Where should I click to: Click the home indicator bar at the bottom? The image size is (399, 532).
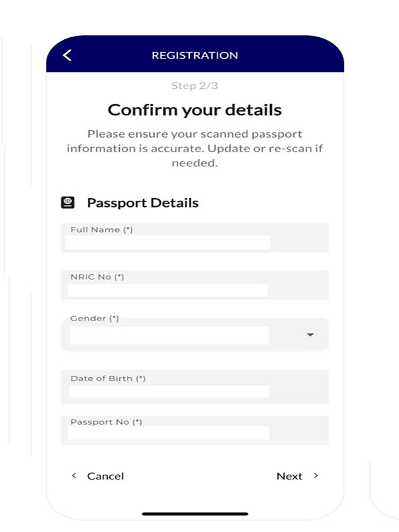coord(194,513)
